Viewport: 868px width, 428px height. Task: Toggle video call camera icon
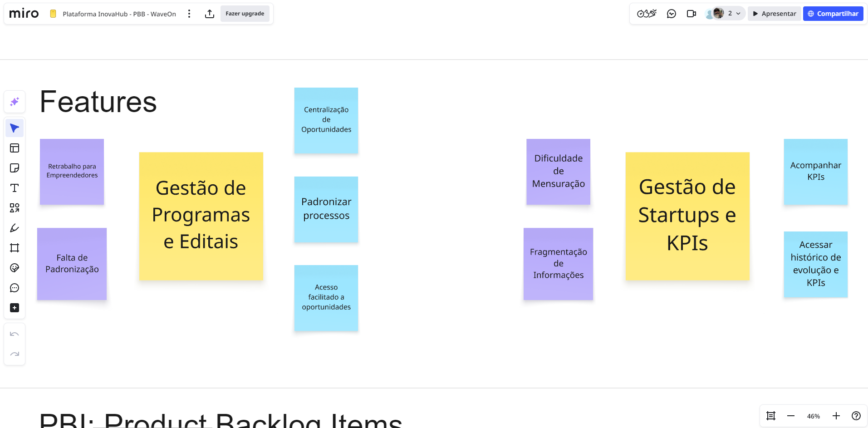pos(691,14)
